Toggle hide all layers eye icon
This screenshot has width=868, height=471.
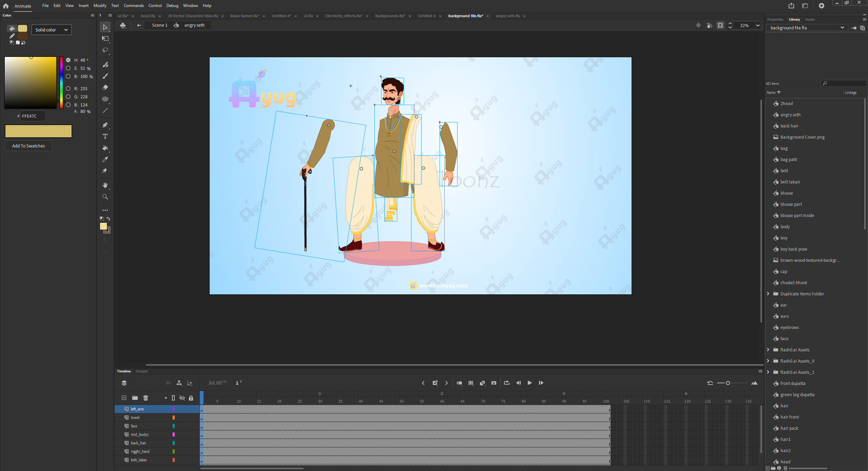[182, 398]
